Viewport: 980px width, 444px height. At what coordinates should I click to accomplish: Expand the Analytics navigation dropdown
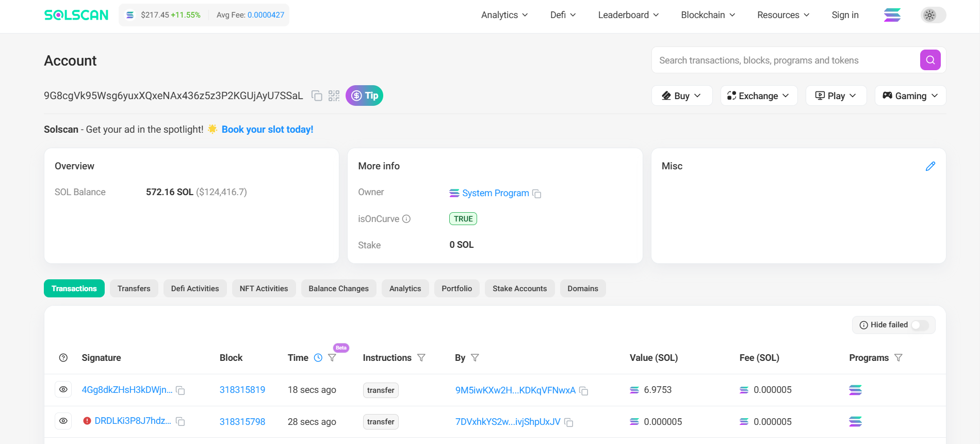[504, 15]
